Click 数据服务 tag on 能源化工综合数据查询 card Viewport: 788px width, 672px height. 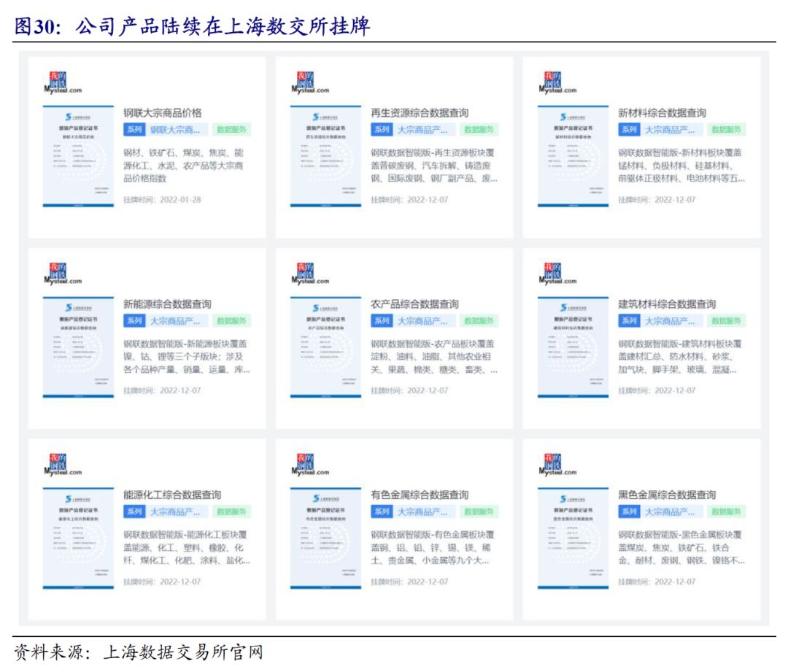[x=231, y=511]
